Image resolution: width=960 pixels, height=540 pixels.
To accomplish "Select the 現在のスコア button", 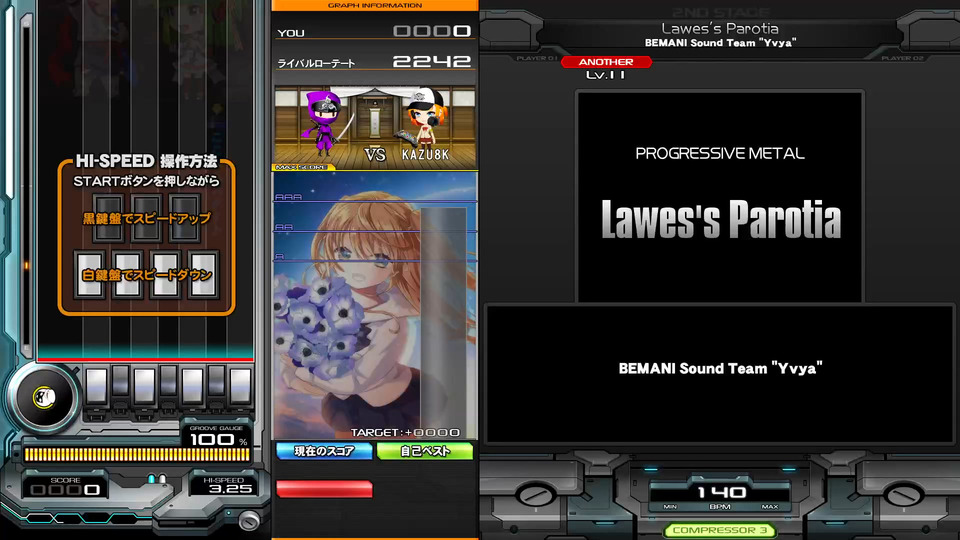I will pyautogui.click(x=324, y=451).
